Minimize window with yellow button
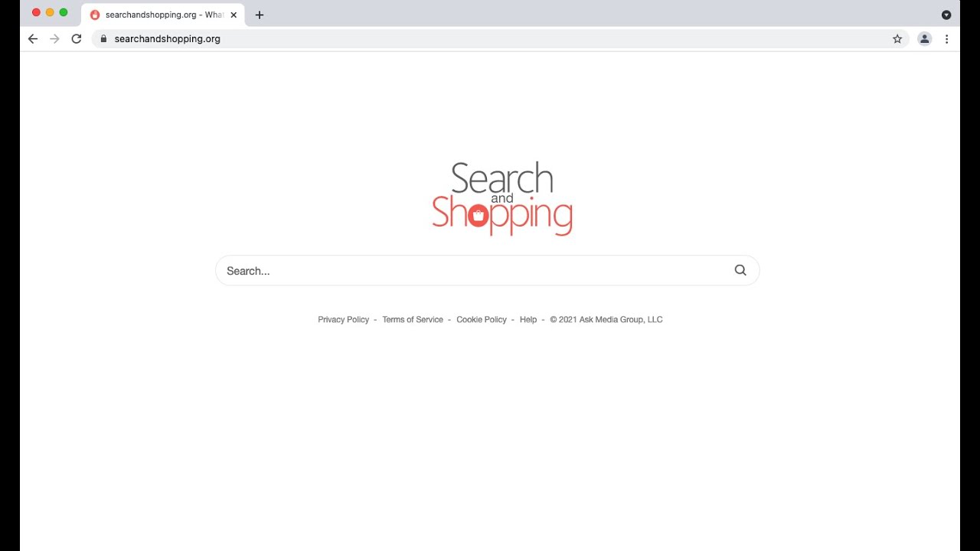Screen dimensions: 980x551 [50, 12]
